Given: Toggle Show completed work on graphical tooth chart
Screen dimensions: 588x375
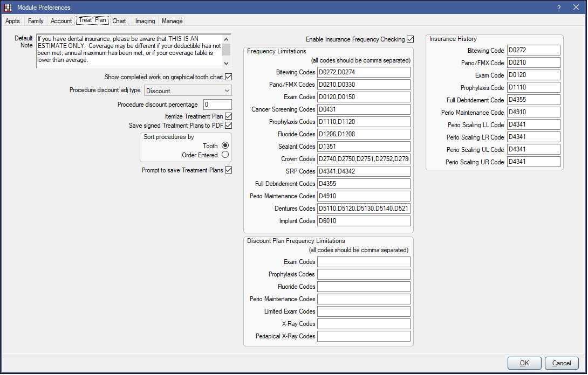Looking at the screenshot, I should 228,77.
